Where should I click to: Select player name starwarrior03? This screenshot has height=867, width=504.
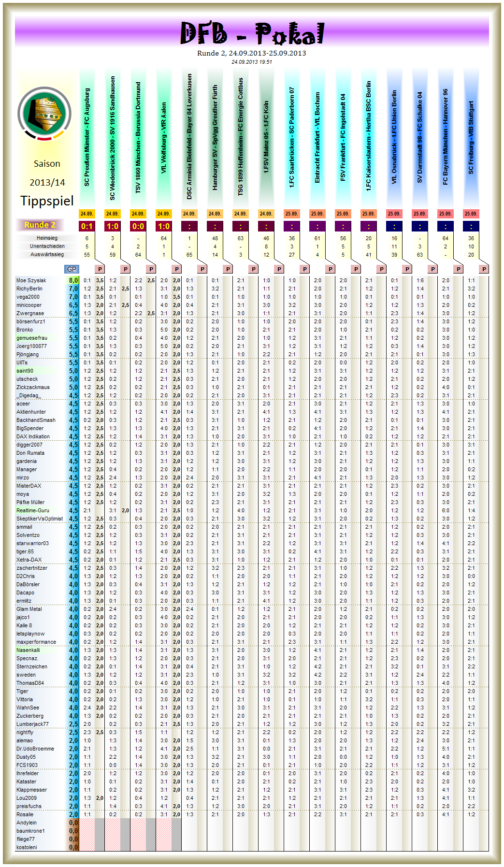(x=32, y=543)
